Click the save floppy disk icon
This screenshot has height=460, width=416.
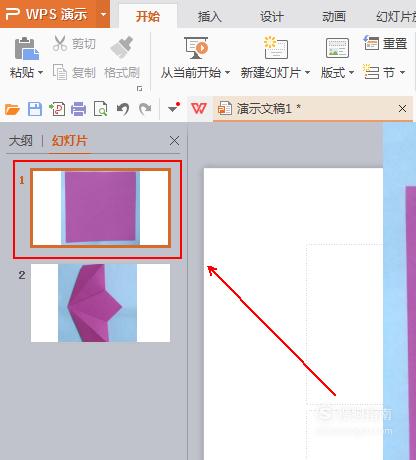pyautogui.click(x=35, y=109)
